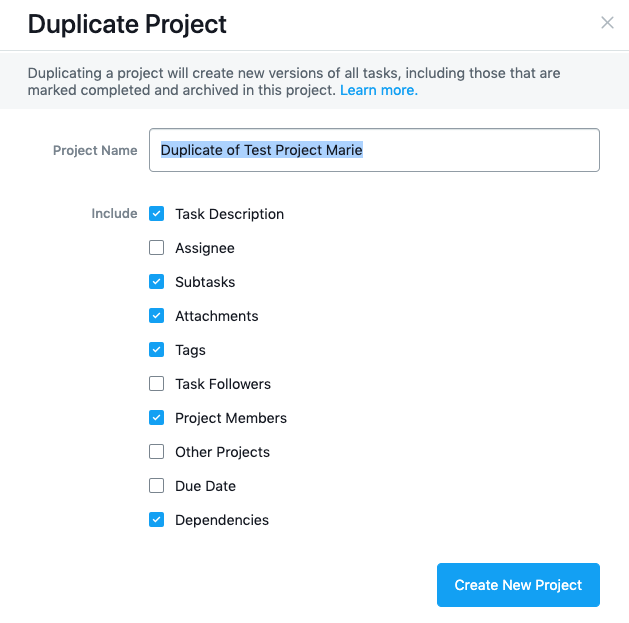Screen dimensions: 629x623
Task: Click the Create New Project button
Action: pyautogui.click(x=518, y=585)
